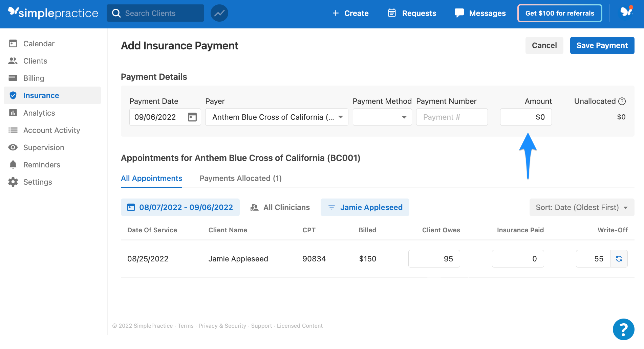644x349 pixels.
Task: Open Account Activity in the sidebar
Action: click(x=52, y=130)
